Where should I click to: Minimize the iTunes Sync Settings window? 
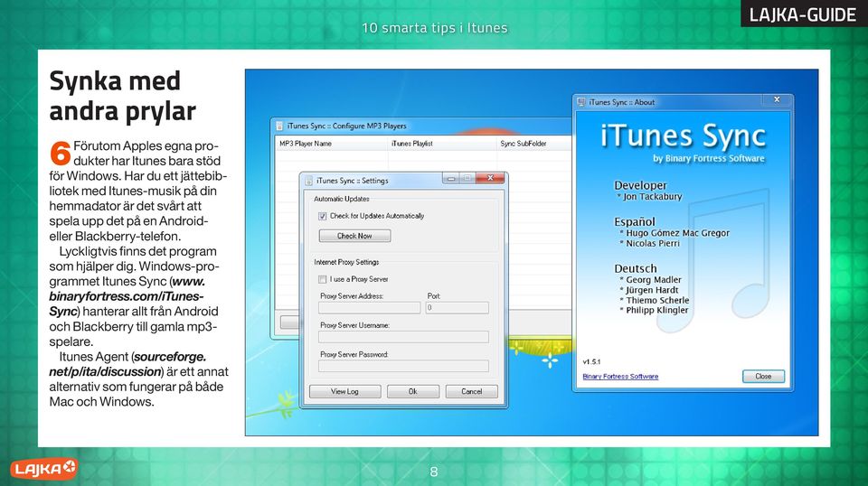click(x=450, y=178)
